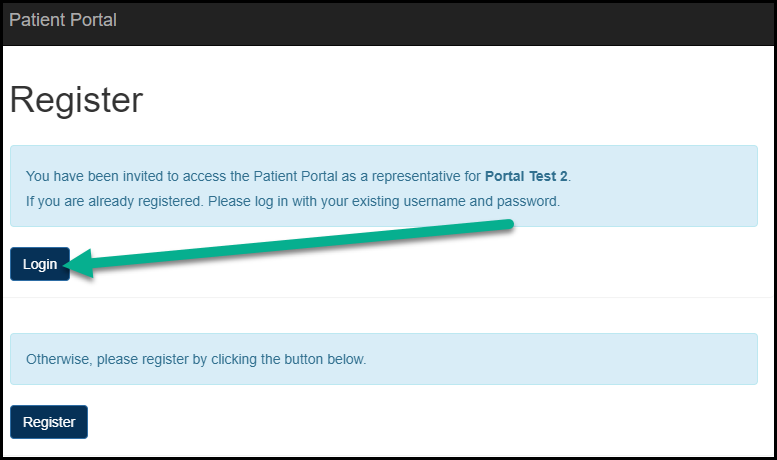This screenshot has width=777, height=460.
Task: Click the 'Otherwise, please register' notice text
Action: click(x=196, y=359)
